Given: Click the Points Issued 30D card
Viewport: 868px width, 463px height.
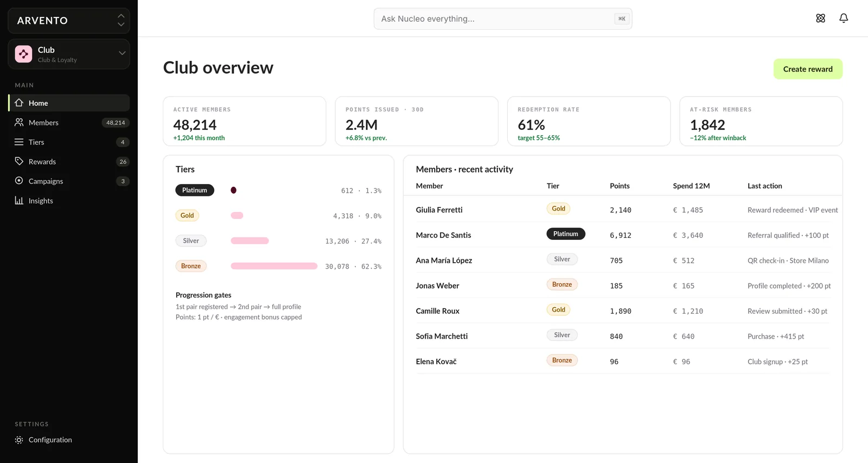Looking at the screenshot, I should point(417,121).
